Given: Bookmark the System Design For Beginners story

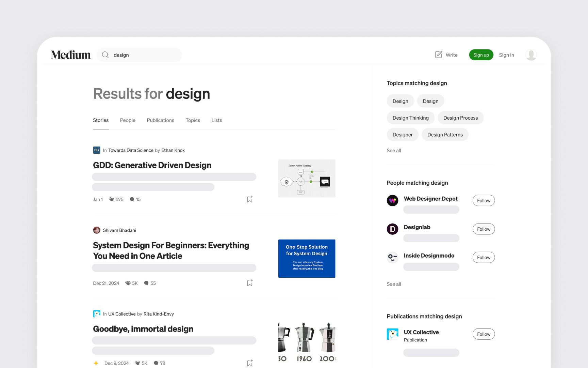Looking at the screenshot, I should pos(250,283).
